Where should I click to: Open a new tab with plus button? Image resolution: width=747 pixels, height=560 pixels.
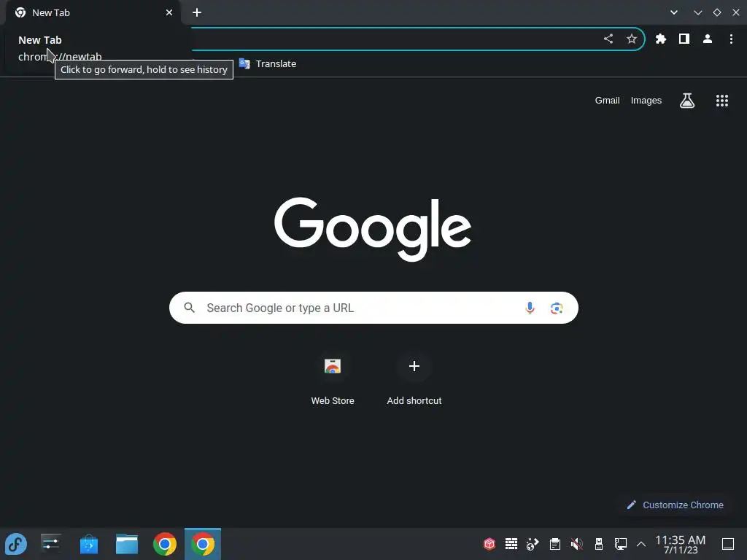197,12
